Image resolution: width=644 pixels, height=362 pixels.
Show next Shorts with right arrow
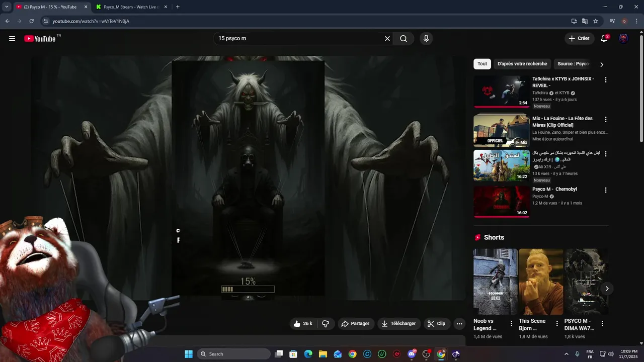tap(607, 289)
